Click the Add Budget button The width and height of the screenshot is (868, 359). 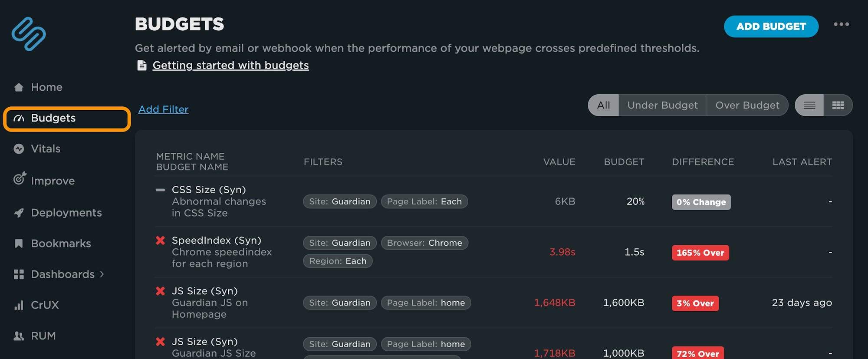[771, 26]
